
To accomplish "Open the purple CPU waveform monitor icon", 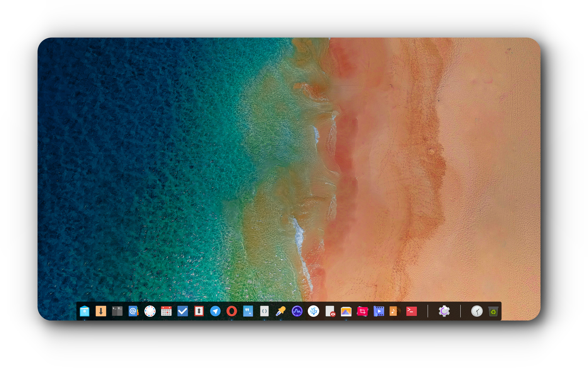I will (297, 311).
